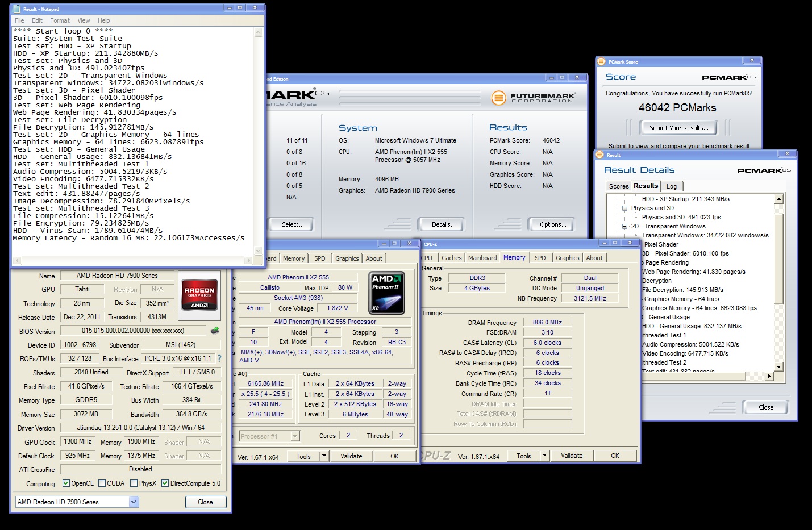Click the GPU Clock 1300 MHz field
This screenshot has height=530, width=812.
[77, 441]
